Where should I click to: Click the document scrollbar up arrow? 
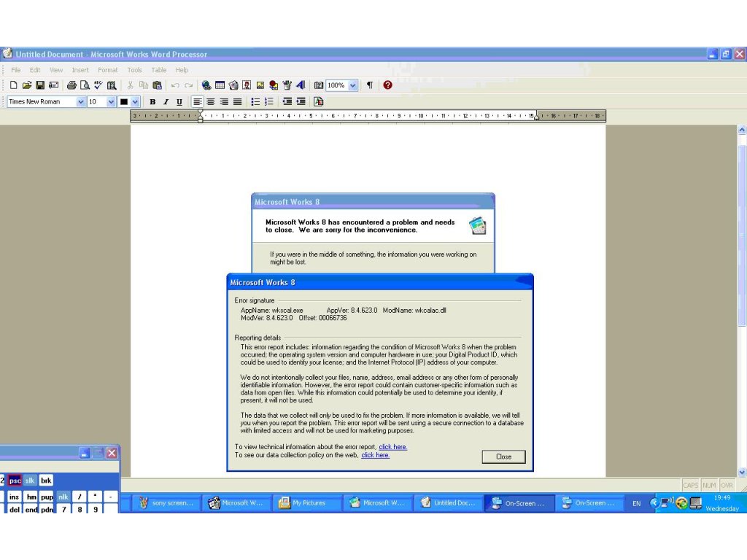pyautogui.click(x=742, y=130)
